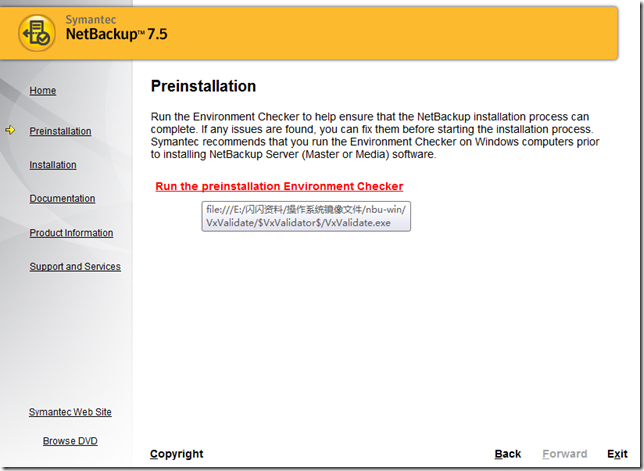
Task: Open Support and Services link
Action: 75,267
